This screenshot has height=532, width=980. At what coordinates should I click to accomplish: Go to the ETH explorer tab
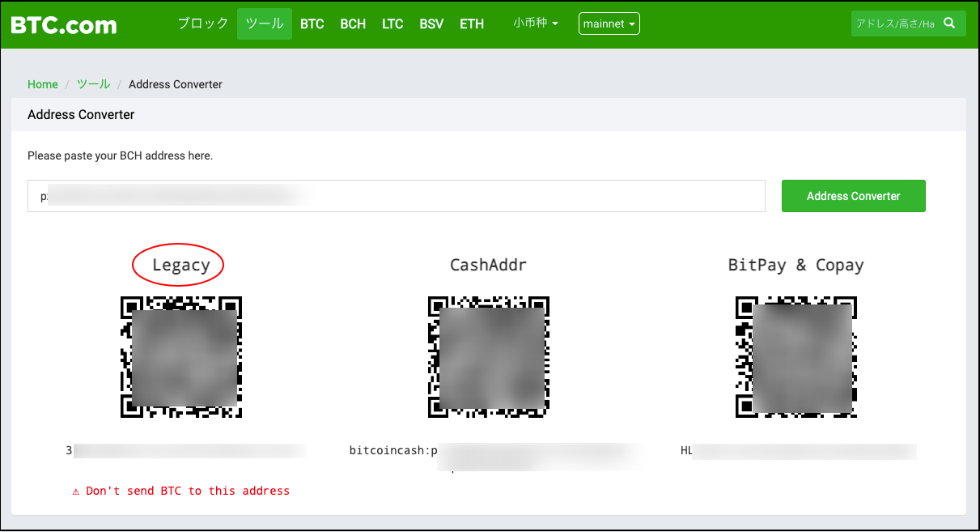click(472, 23)
